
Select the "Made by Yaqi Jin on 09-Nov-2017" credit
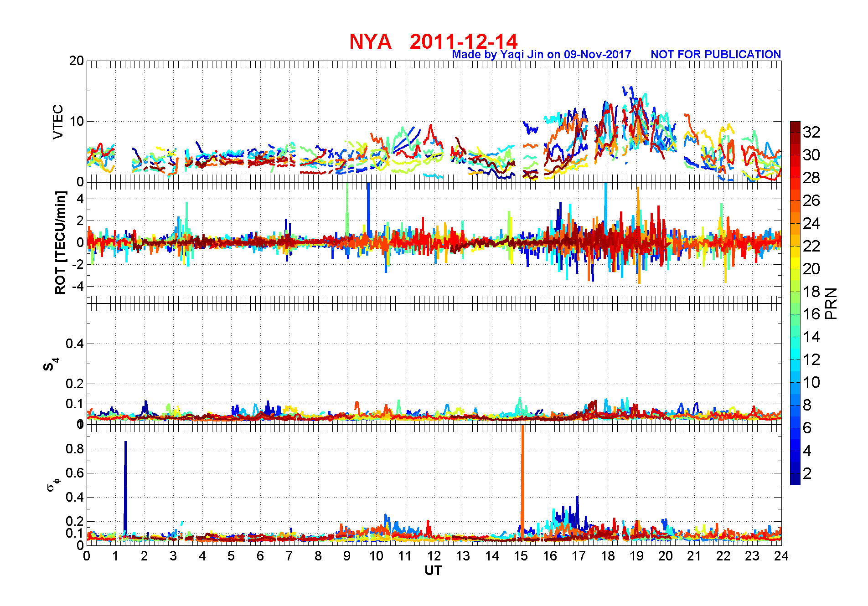(x=542, y=55)
